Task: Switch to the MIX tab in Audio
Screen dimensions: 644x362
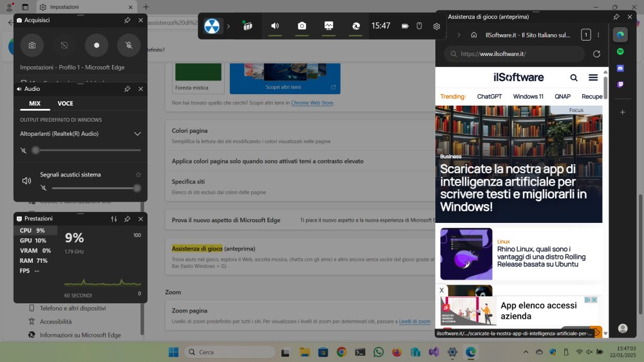Action: tap(35, 104)
